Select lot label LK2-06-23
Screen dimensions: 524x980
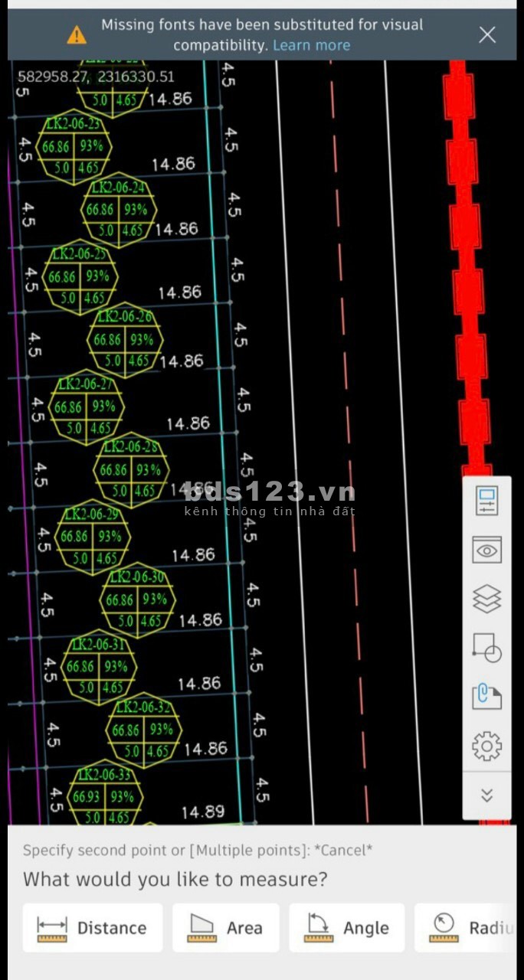74,126
